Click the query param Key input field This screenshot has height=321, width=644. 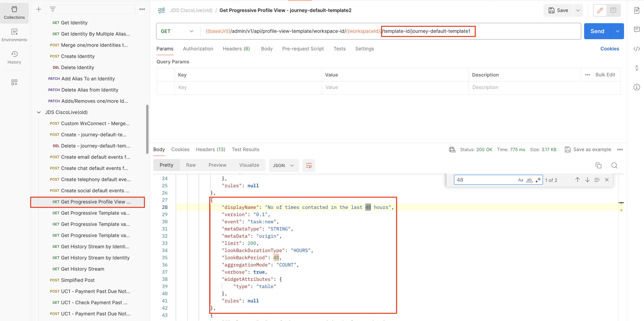248,87
